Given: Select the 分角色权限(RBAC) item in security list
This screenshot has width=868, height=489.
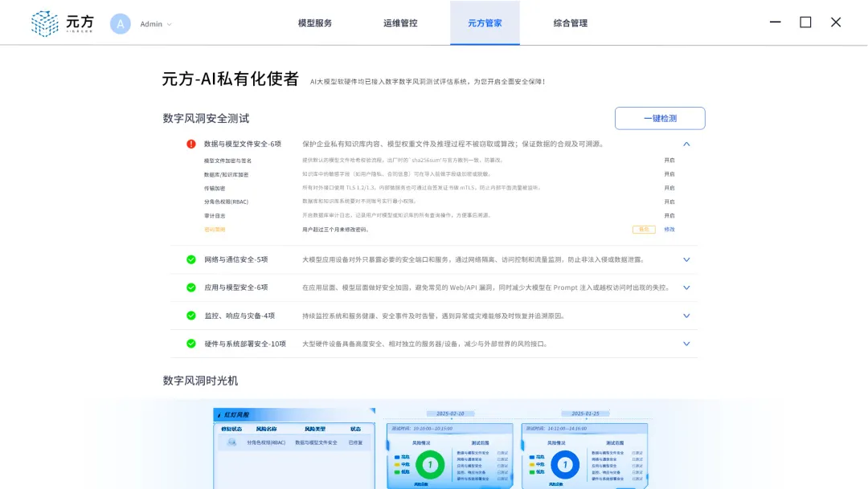Looking at the screenshot, I should (x=226, y=202).
